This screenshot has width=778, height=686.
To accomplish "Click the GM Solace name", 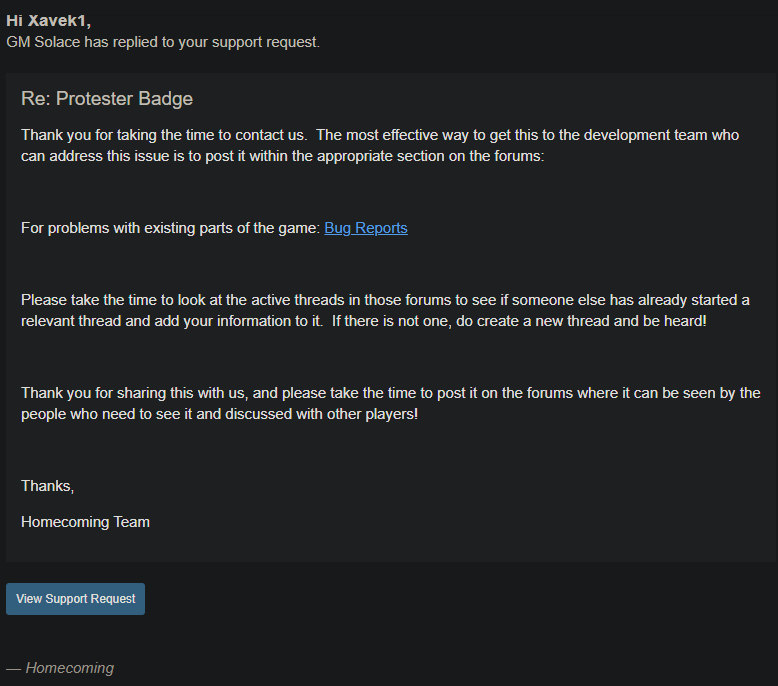I will pos(43,42).
